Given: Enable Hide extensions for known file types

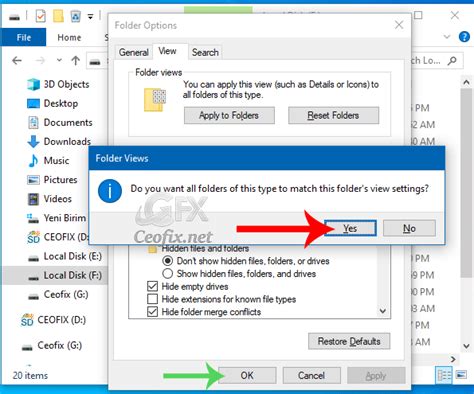Looking at the screenshot, I should (x=152, y=299).
